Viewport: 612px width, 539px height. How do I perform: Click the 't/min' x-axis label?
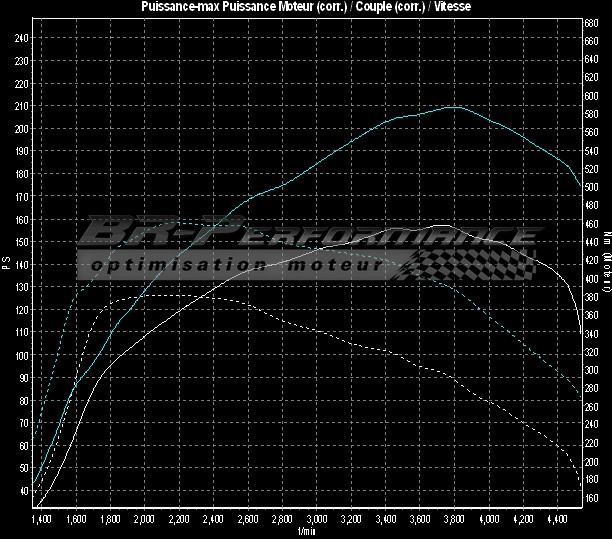307,532
